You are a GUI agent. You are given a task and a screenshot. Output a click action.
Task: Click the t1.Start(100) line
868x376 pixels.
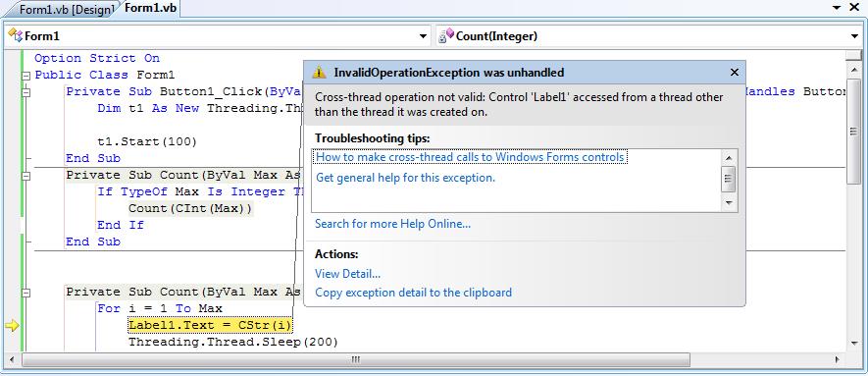[x=147, y=141]
